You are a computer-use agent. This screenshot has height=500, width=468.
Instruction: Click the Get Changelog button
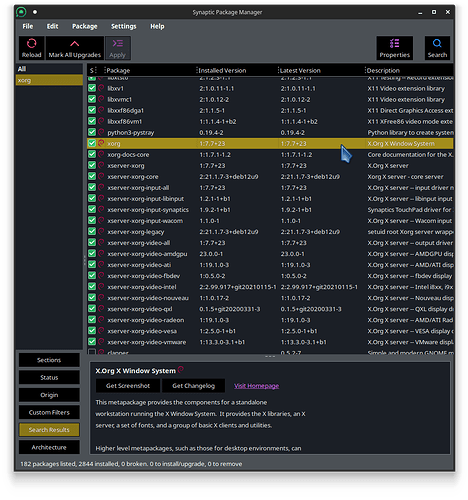coord(193,386)
